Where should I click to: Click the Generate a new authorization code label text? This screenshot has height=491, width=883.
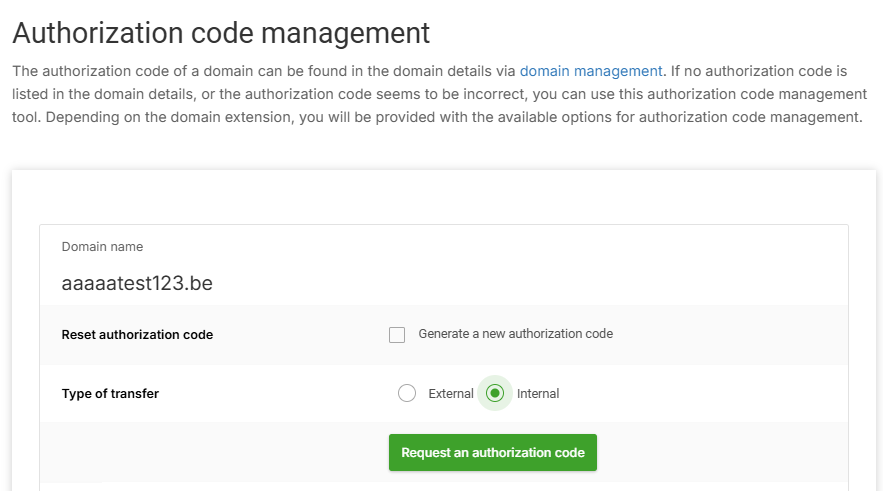(515, 334)
